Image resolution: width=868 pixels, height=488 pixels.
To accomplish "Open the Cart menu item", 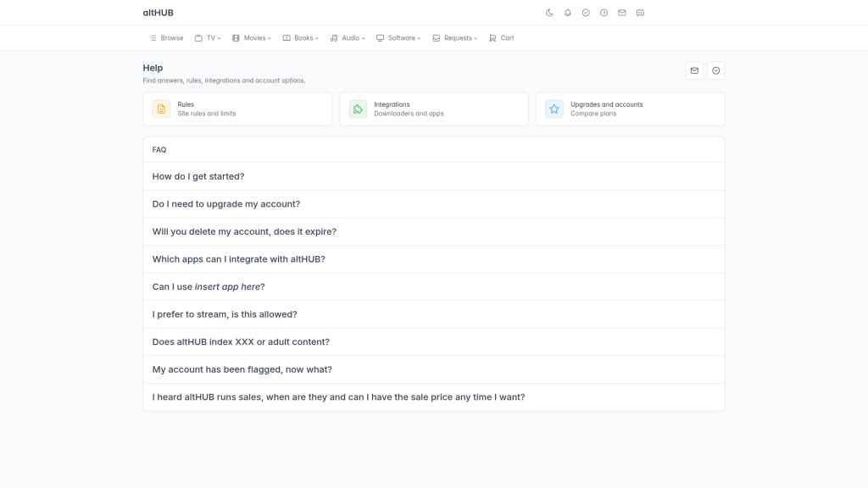I will (502, 38).
